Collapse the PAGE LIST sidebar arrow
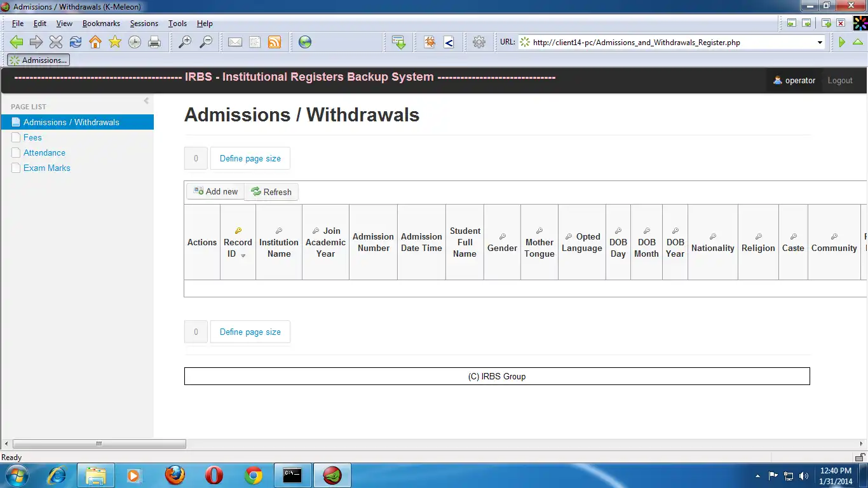The image size is (868, 488). click(x=146, y=100)
